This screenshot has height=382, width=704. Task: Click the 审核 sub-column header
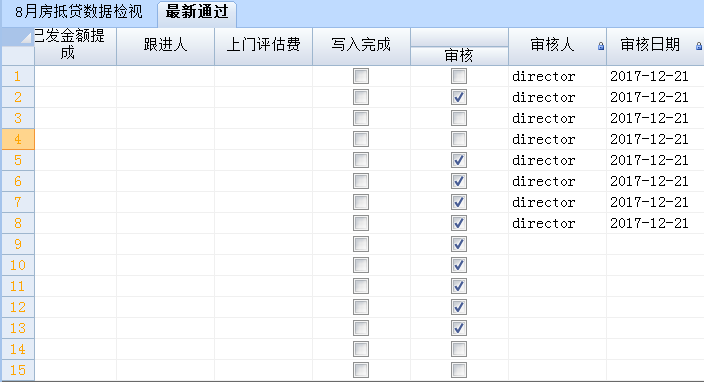pyautogui.click(x=459, y=56)
